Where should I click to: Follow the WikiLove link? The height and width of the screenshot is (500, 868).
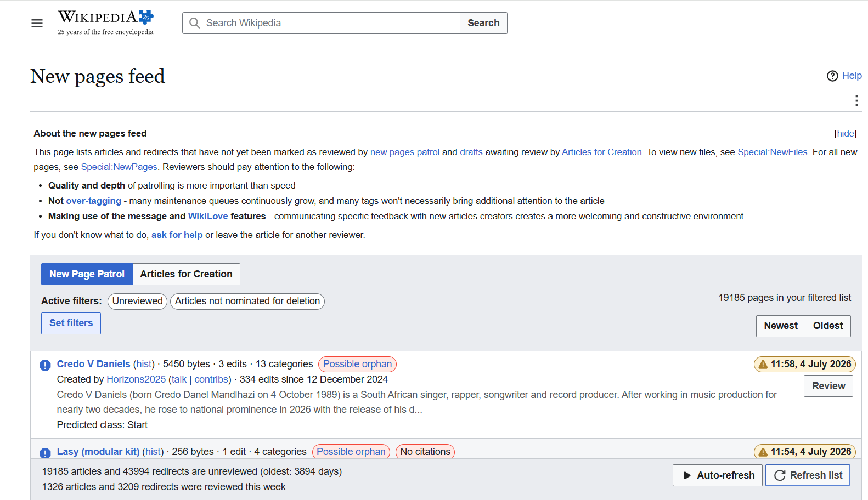tap(208, 216)
